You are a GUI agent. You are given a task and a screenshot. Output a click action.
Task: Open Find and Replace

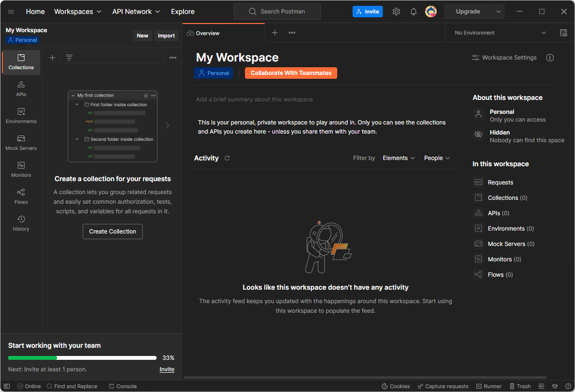72,386
